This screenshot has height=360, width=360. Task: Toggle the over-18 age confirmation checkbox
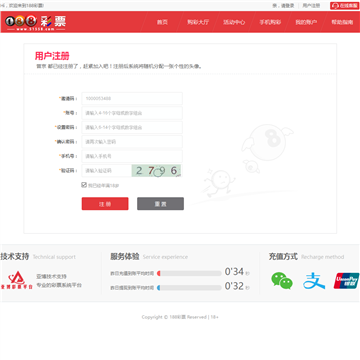pos(84,185)
